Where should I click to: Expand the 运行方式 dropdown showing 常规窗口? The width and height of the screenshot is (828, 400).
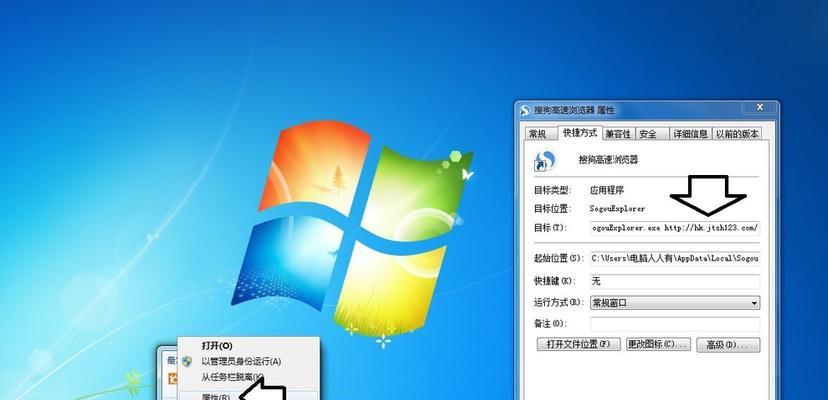tap(675, 303)
